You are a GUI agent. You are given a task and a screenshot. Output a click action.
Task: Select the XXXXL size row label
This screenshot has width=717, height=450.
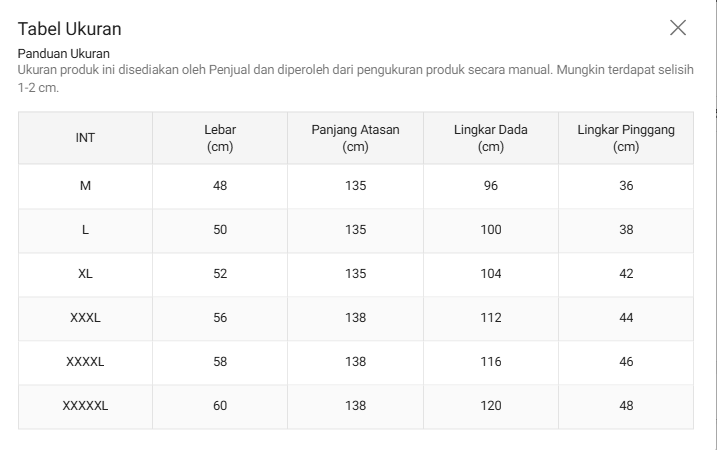[x=85, y=361]
